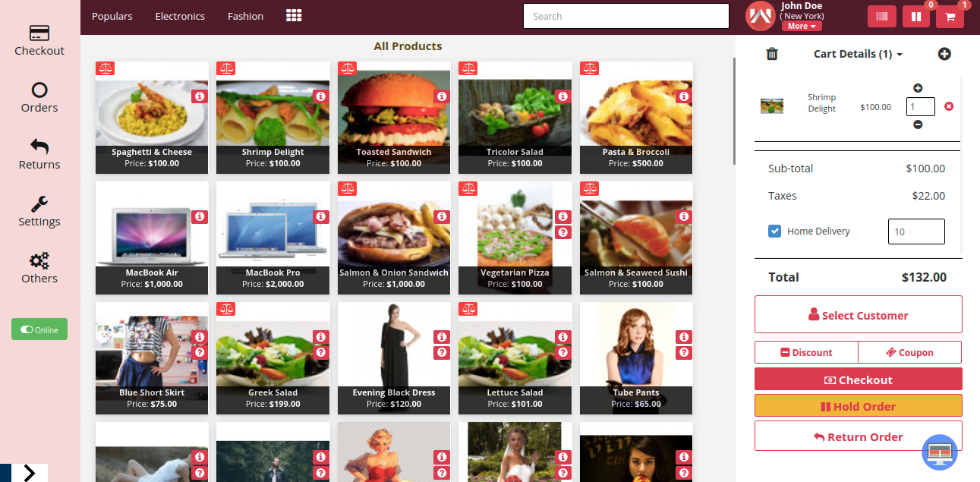Click the question mark icon on Vegetarian Pizza

tap(562, 232)
